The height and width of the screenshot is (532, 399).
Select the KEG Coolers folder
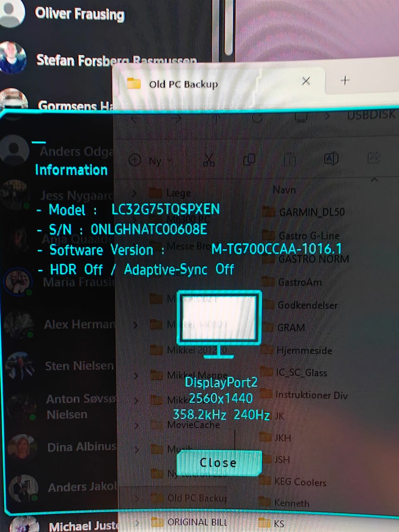(300, 482)
